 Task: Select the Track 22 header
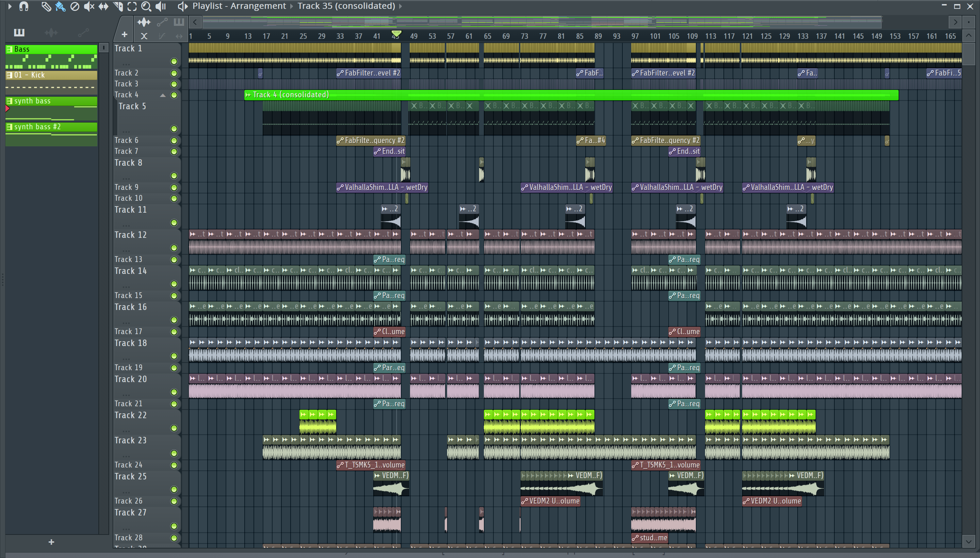coord(147,422)
